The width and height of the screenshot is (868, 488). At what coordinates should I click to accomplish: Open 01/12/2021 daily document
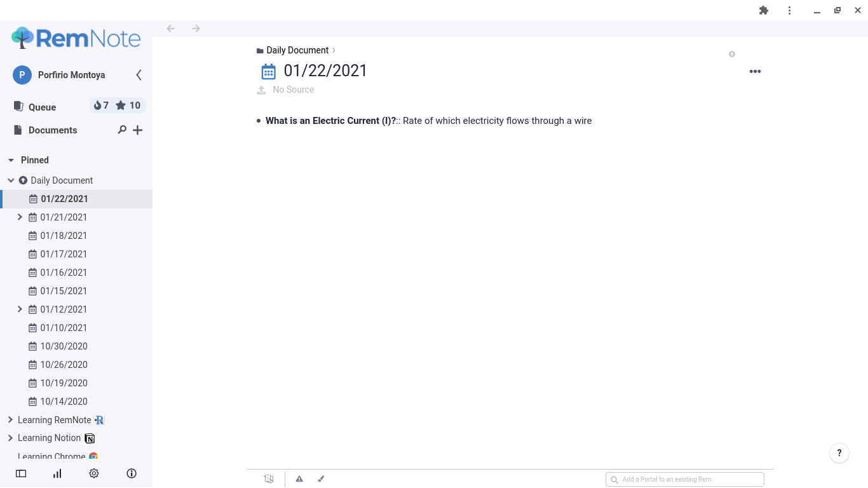[x=64, y=309]
